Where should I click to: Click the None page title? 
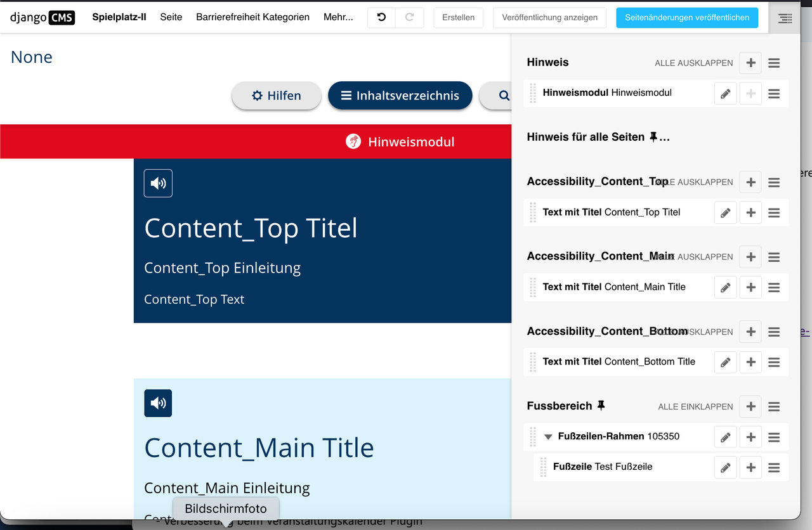point(32,57)
